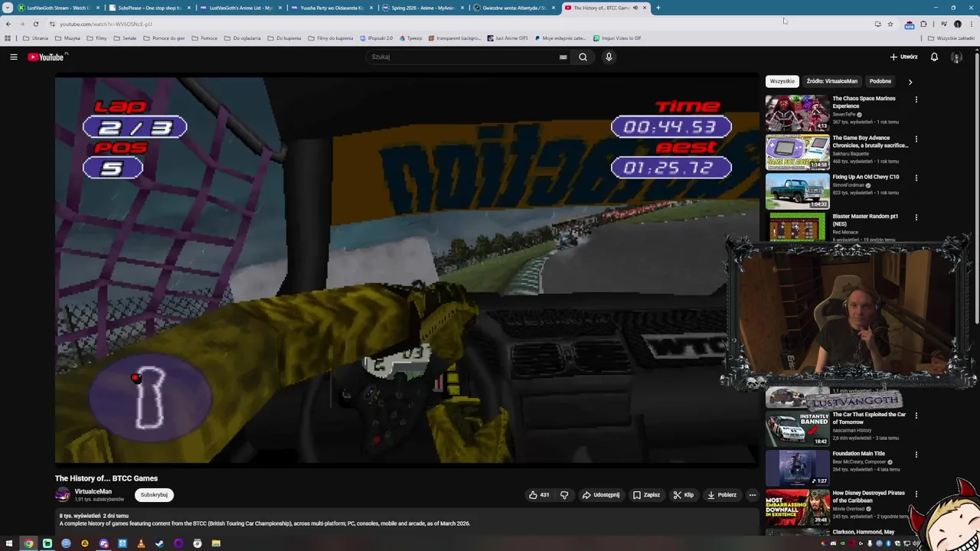Click the magnifier search button
The height and width of the screenshot is (551, 980).
tap(583, 57)
